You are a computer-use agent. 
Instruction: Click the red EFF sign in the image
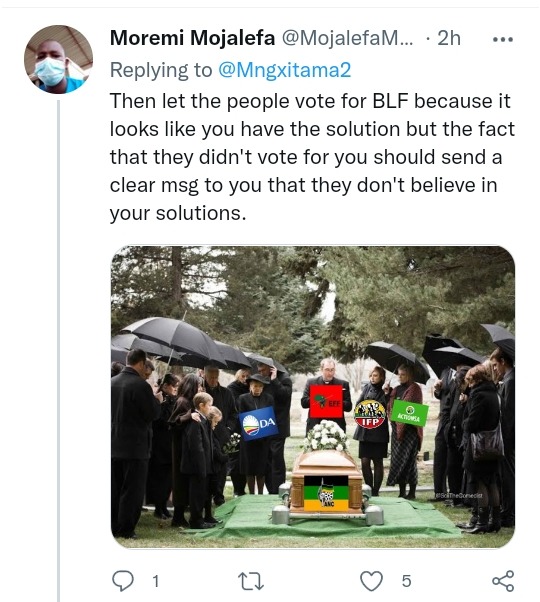pos(326,402)
